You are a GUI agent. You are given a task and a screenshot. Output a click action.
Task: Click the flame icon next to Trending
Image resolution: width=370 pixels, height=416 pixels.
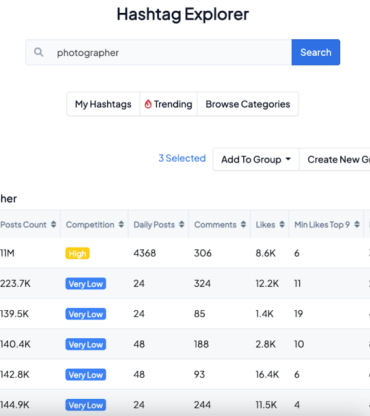[x=148, y=104]
